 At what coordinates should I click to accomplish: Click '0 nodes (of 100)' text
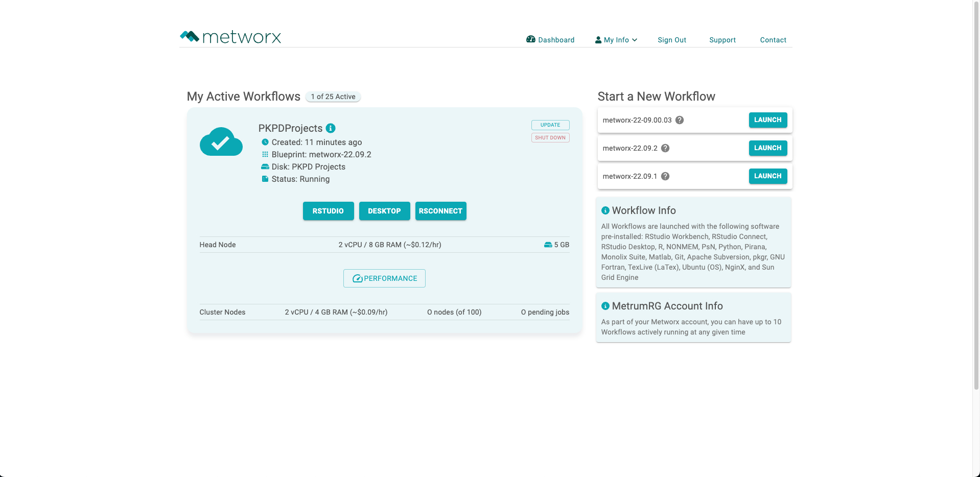click(454, 312)
